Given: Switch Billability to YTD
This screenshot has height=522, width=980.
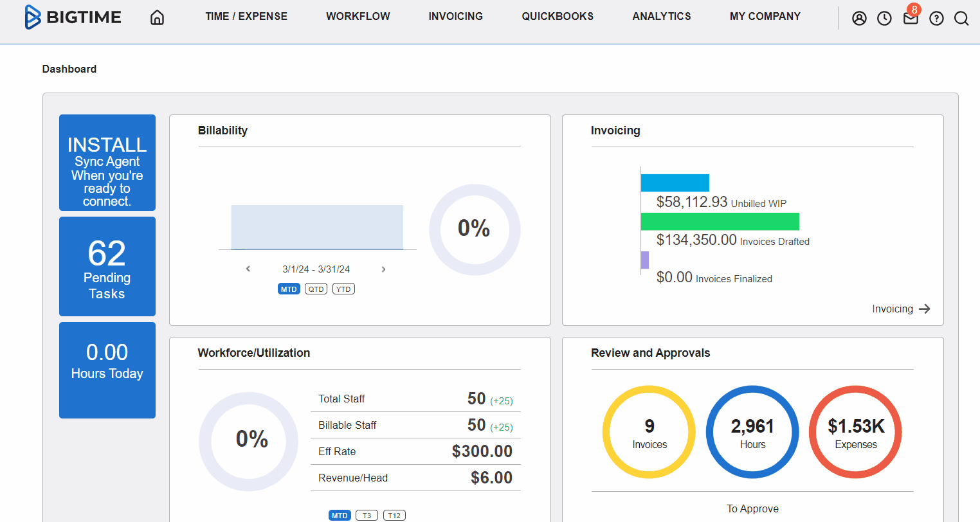Looking at the screenshot, I should tap(343, 289).
